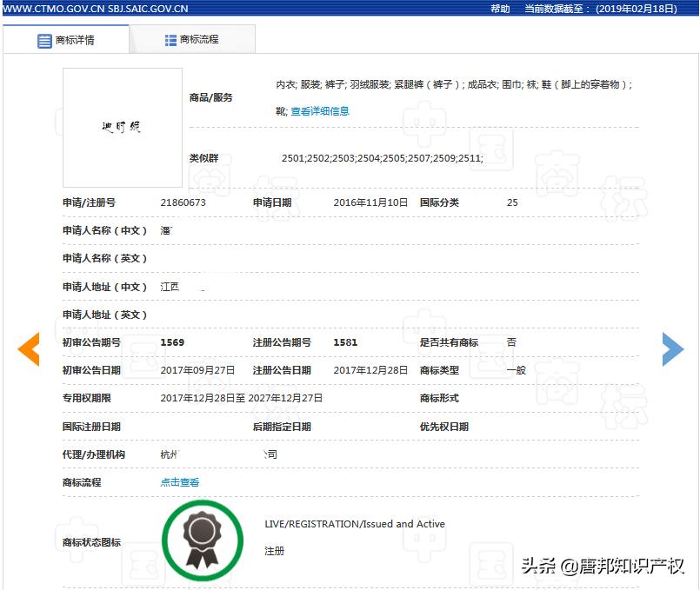700x590 pixels.
Task: Click the trademark image thumbnail
Action: coord(122,128)
